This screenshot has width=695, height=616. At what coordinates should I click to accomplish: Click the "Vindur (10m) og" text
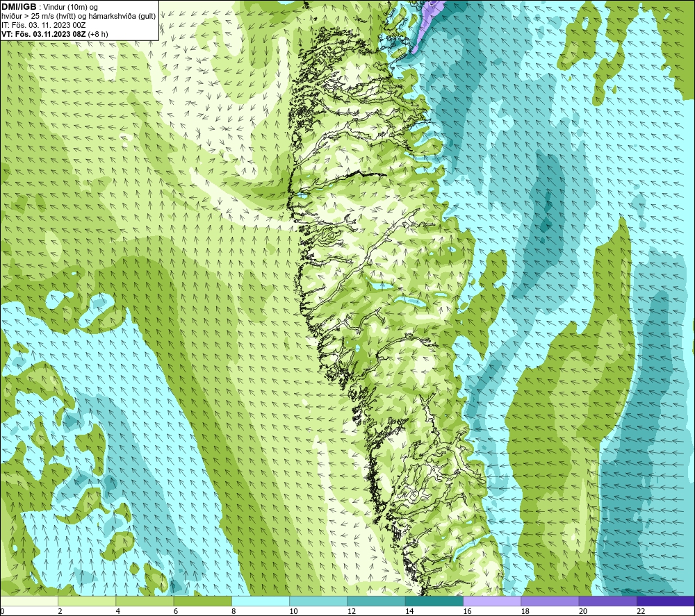70,8
